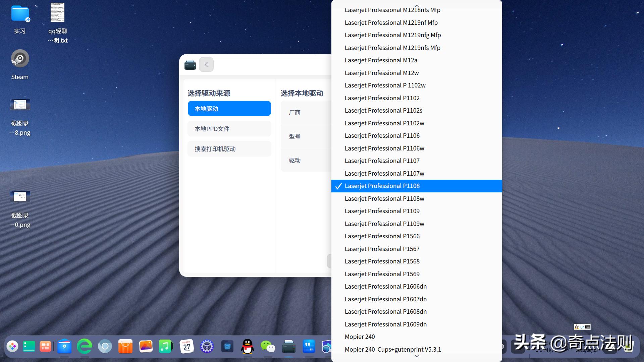
Task: Collapse the driver list with the up chevron
Action: [417, 6]
